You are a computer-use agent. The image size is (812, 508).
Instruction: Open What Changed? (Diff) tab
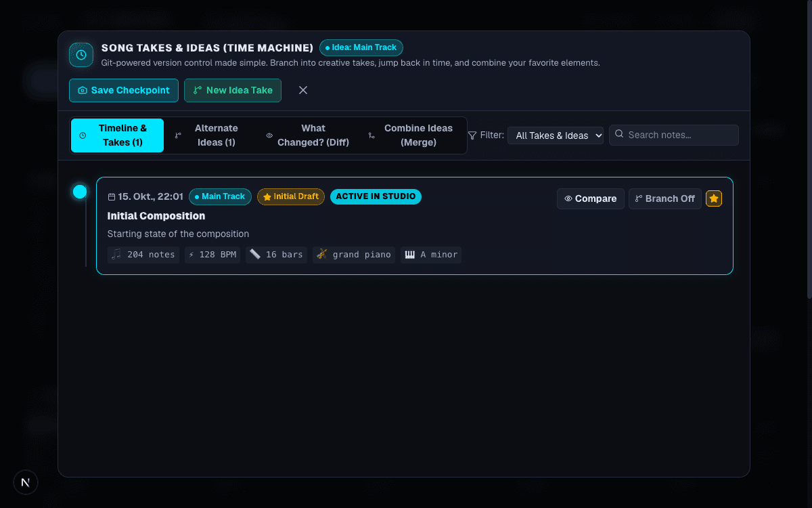(307, 135)
